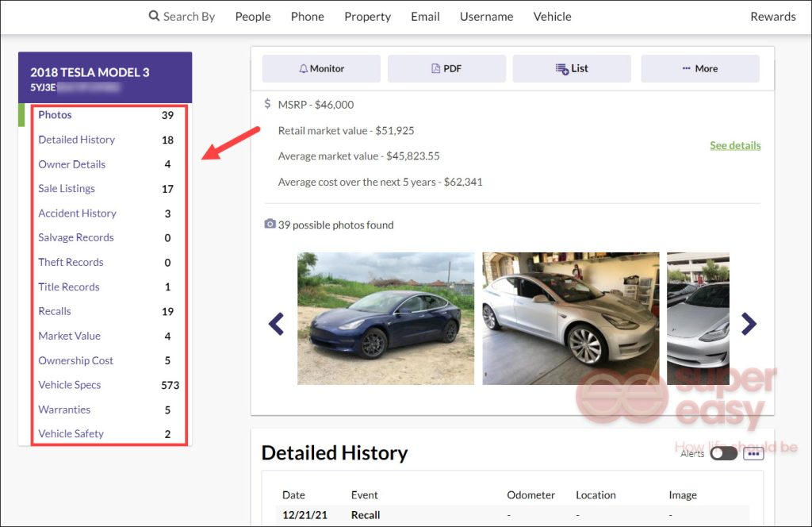
Task: Open the See details link
Action: 735,145
